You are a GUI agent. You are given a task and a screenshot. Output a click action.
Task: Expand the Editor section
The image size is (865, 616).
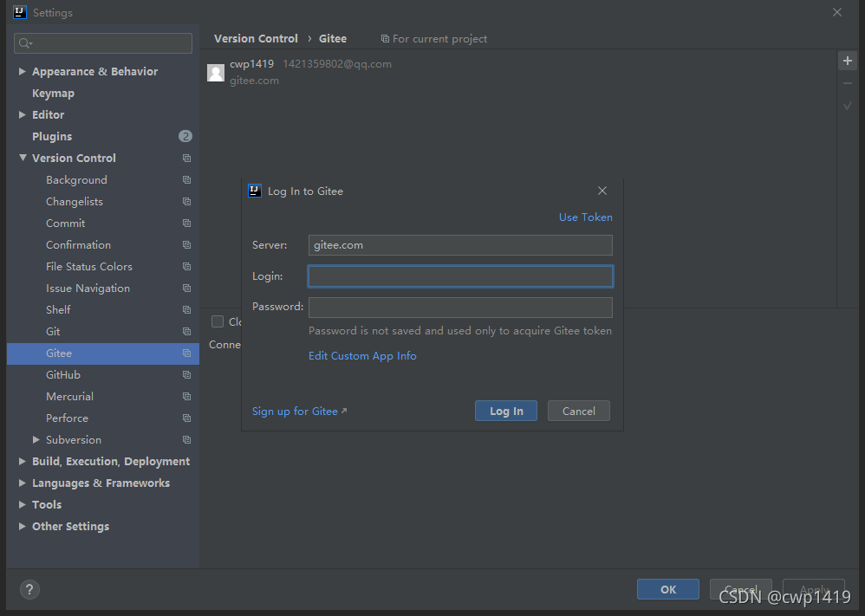22,114
